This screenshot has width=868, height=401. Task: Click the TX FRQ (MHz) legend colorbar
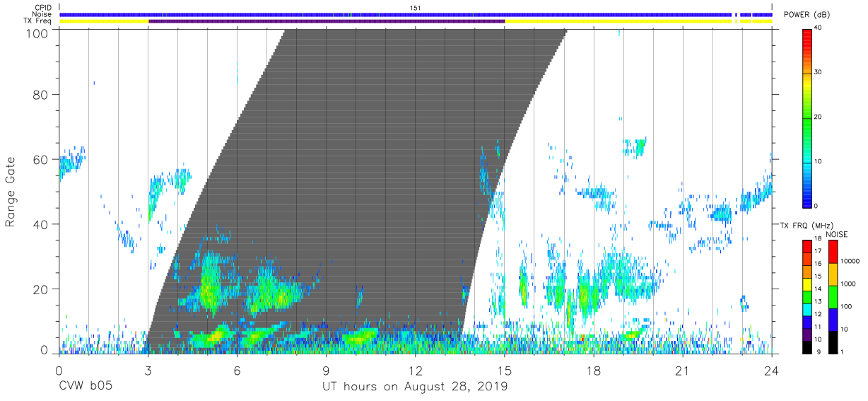click(807, 296)
